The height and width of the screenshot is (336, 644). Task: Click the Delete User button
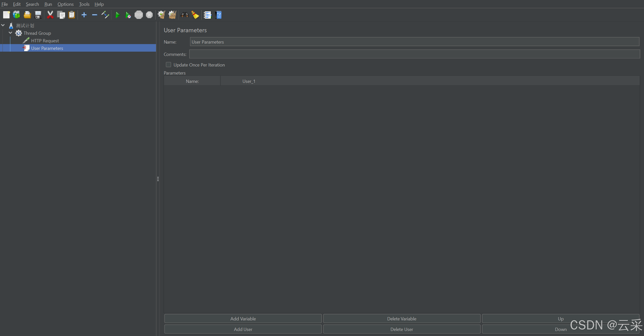pos(402,329)
